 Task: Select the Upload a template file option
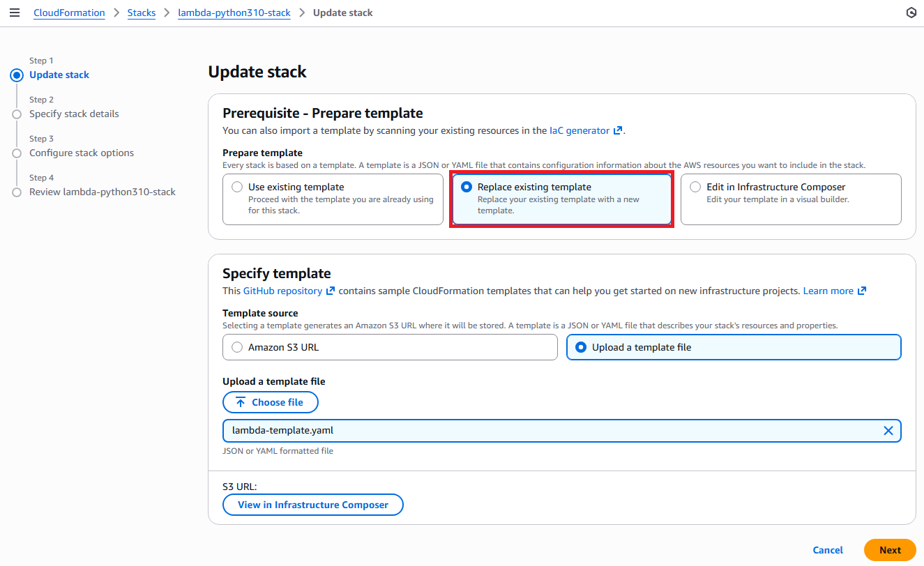(581, 347)
